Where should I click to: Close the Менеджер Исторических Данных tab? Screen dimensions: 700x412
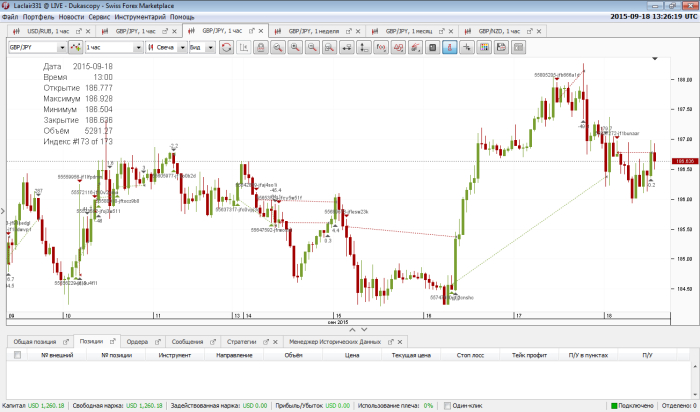pos(400,342)
